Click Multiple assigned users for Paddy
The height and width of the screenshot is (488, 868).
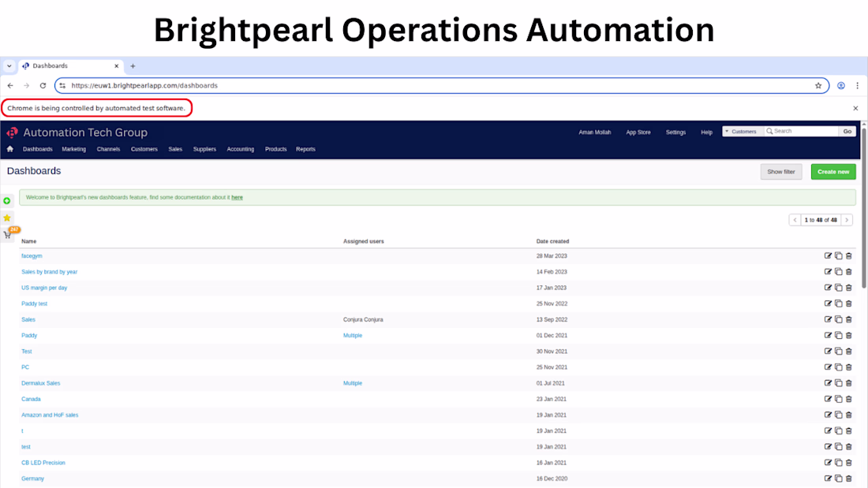(353, 336)
